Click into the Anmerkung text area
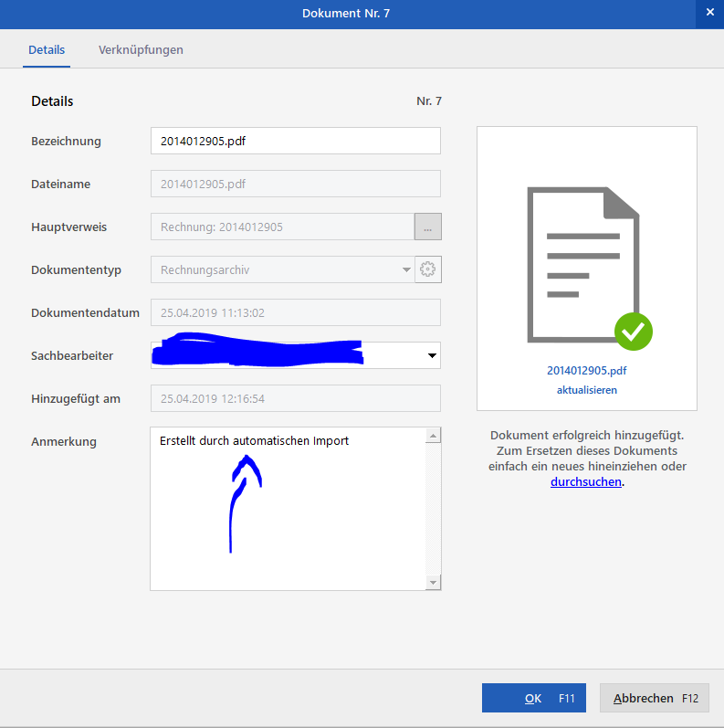This screenshot has width=724, height=728. [x=288, y=509]
